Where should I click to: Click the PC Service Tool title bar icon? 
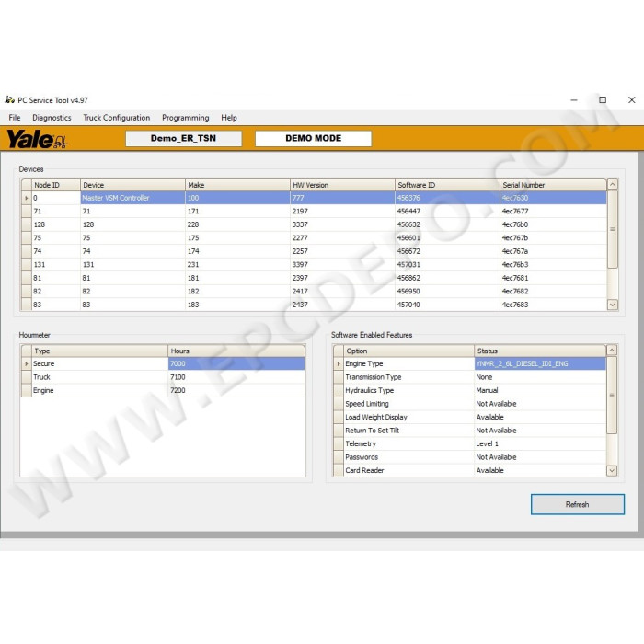pos(9,99)
